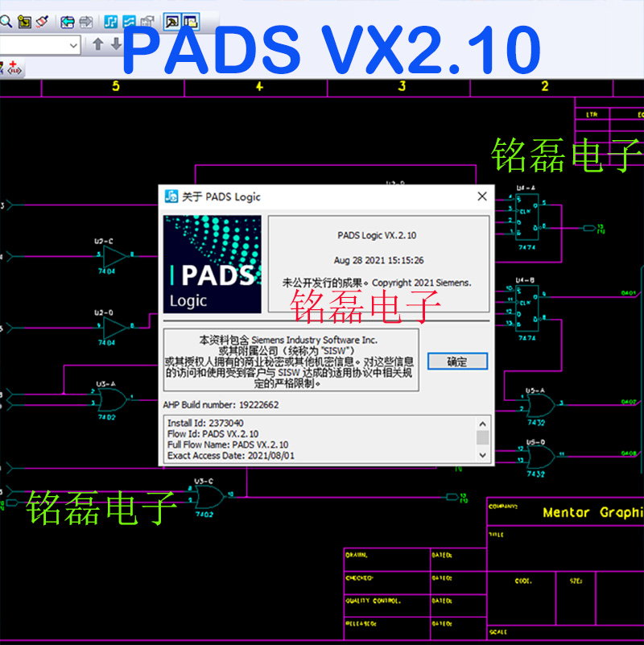
Task: Open the PADS Layout link icon
Action: coord(110,22)
